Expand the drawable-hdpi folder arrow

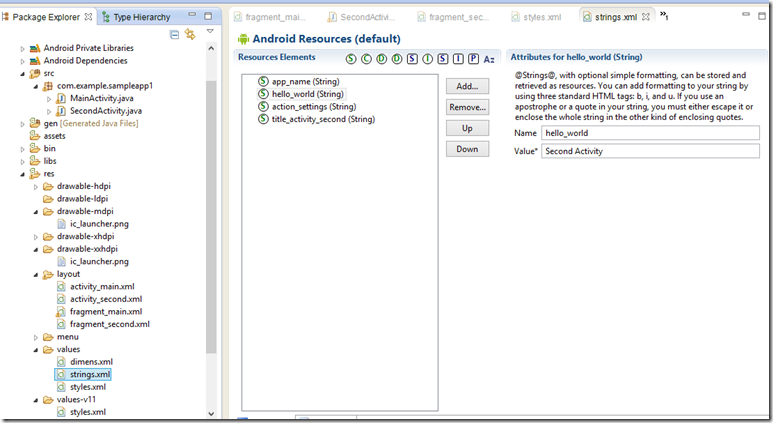point(37,186)
